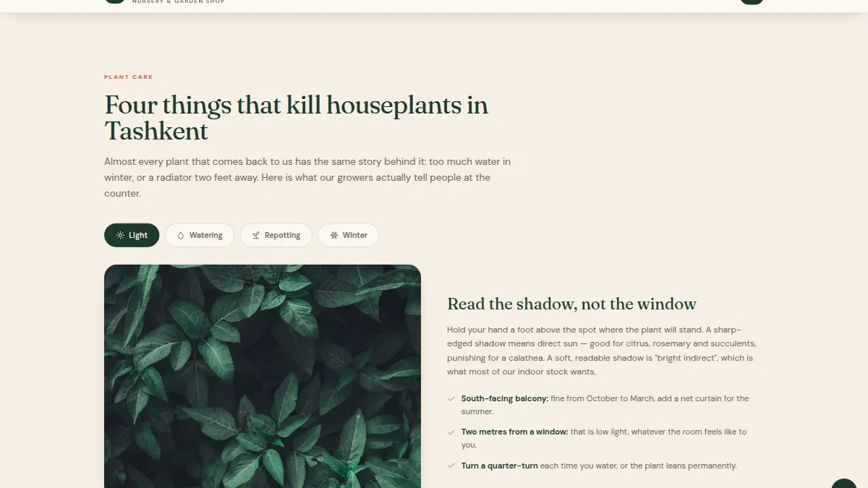Viewport: 868px width, 488px height.
Task: Click the sun icon in Light tab
Action: tap(120, 235)
